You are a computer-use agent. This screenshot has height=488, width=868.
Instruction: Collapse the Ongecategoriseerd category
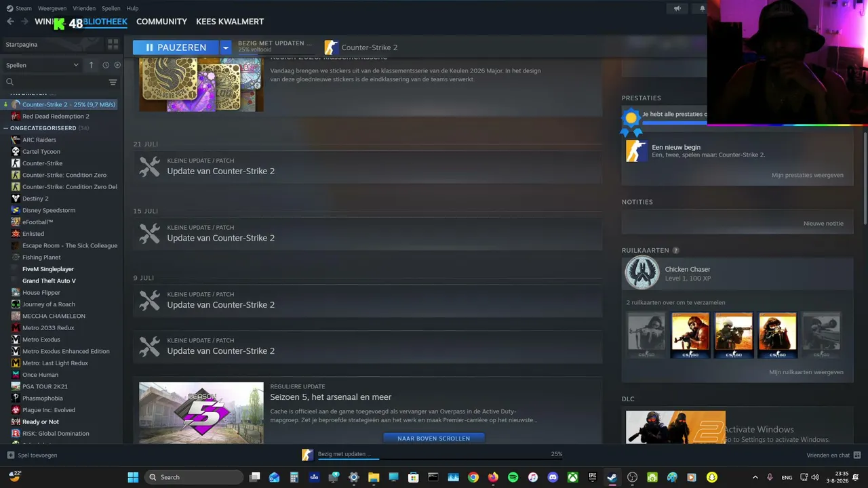6,128
